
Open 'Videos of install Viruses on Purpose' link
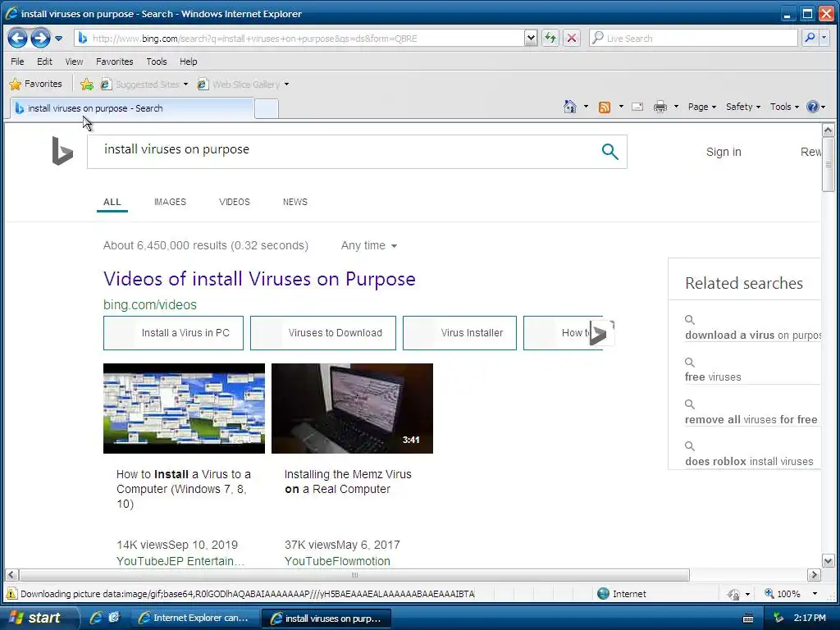click(x=259, y=279)
